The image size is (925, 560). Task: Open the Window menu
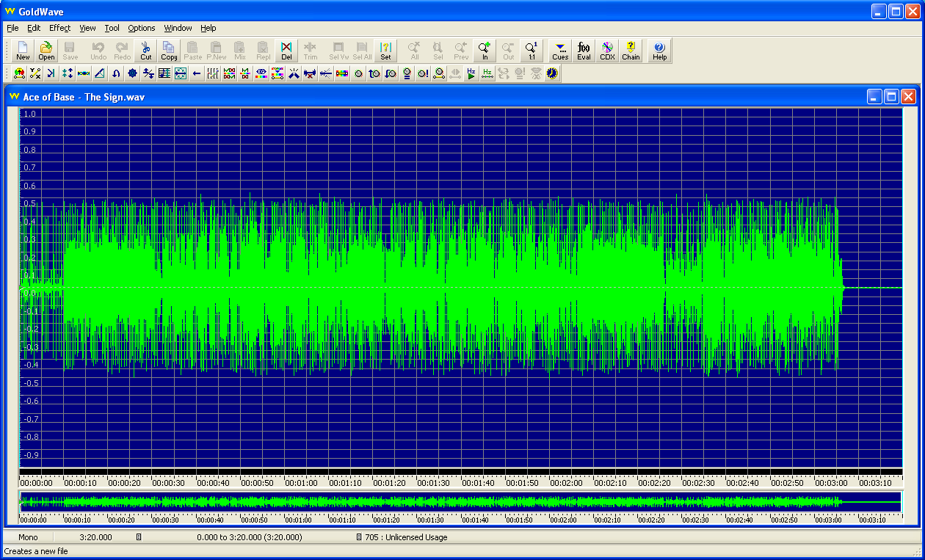point(178,28)
